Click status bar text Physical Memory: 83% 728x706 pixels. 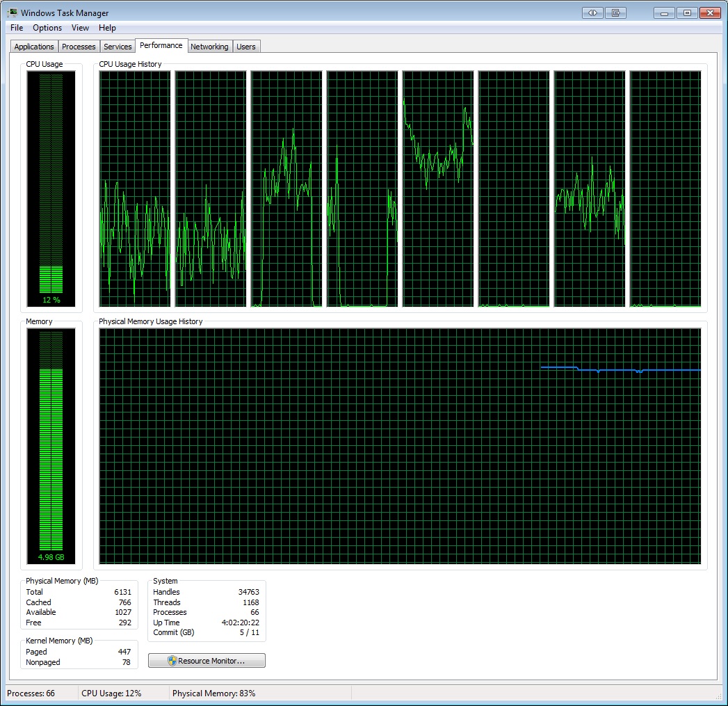(213, 693)
